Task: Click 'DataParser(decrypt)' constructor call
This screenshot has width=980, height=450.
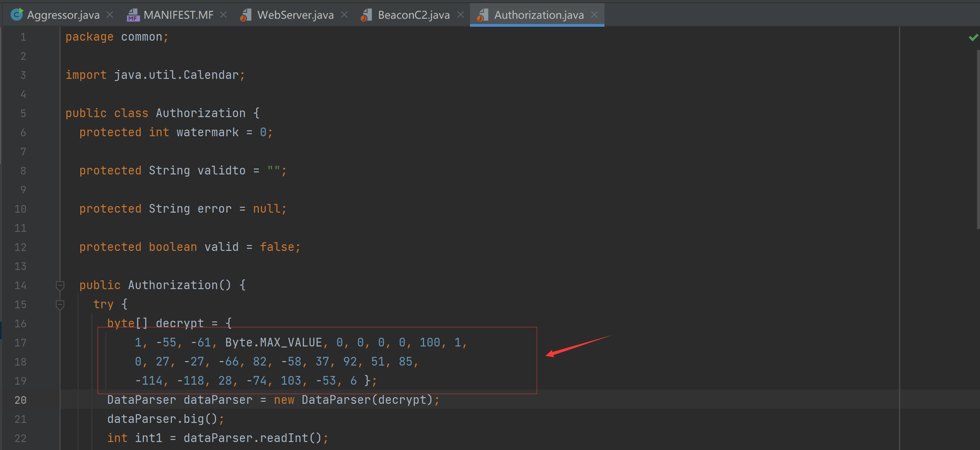Action: (x=367, y=400)
